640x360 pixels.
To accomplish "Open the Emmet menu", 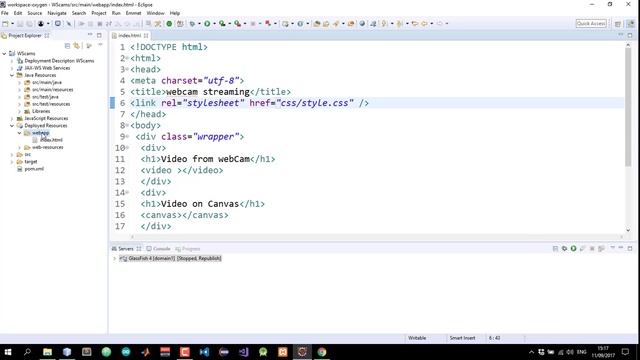I will (133, 13).
